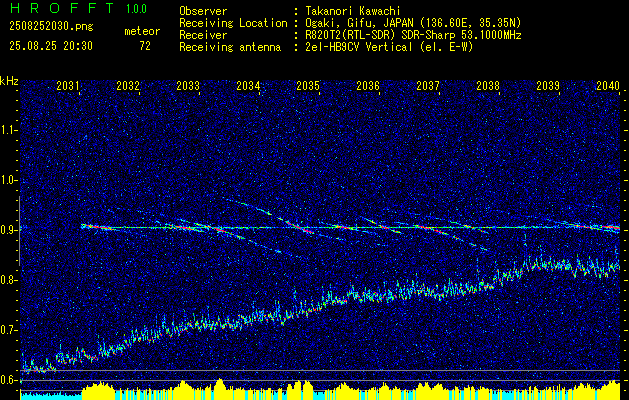Screen dimensions: 629x400
Task: Click the antenna text 2el-HB9CV Vertical
Action: (359, 47)
